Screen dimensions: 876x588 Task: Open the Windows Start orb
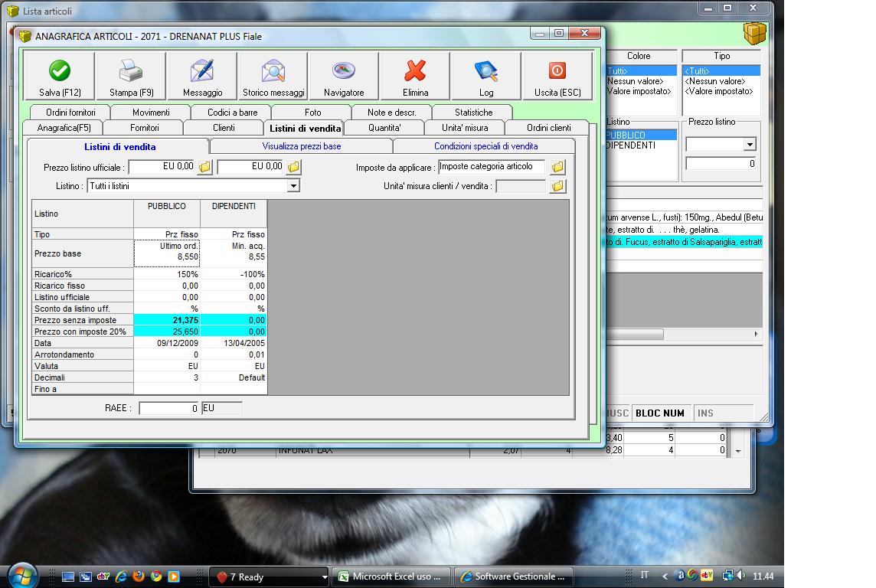(x=21, y=576)
